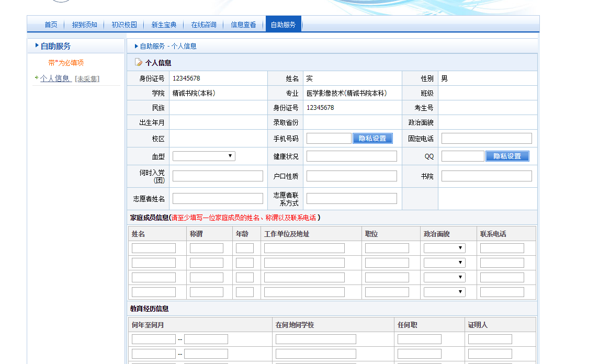The image size is (599, 364).
Task: Open the 报到须知 navigation tab
Action: 84,25
